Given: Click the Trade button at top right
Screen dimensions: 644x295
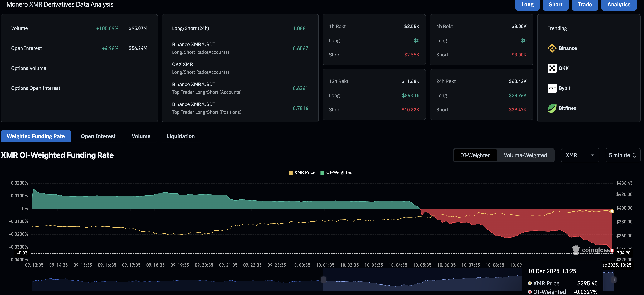Looking at the screenshot, I should point(585,4).
